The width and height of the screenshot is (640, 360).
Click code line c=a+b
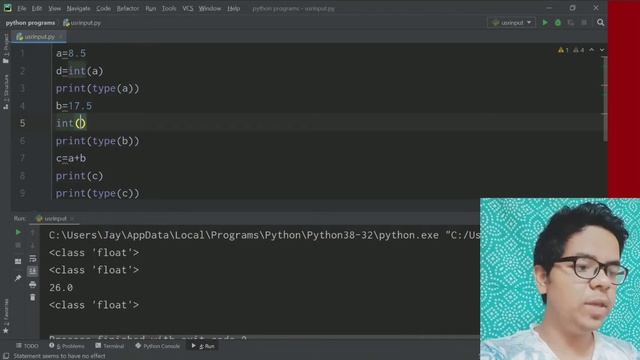[x=71, y=158]
